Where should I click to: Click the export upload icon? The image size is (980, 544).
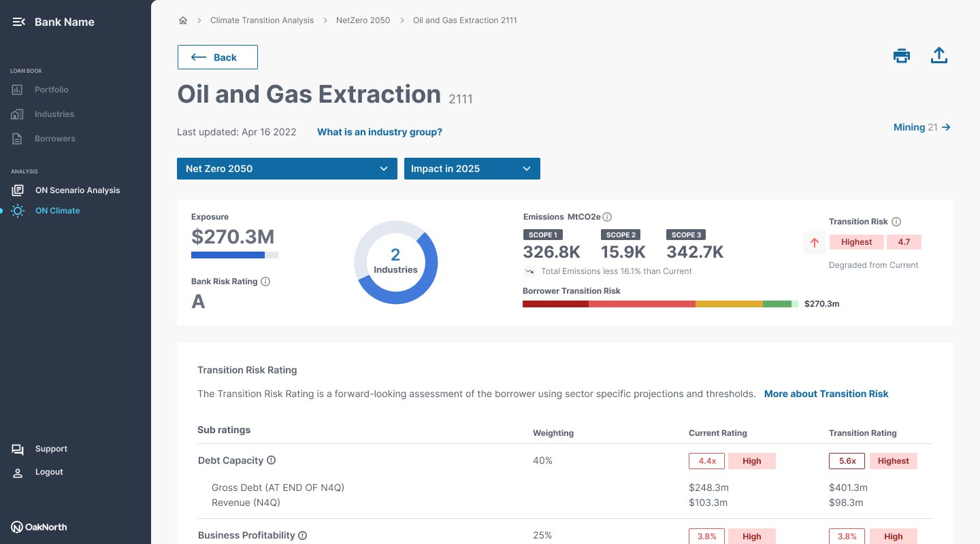point(939,56)
